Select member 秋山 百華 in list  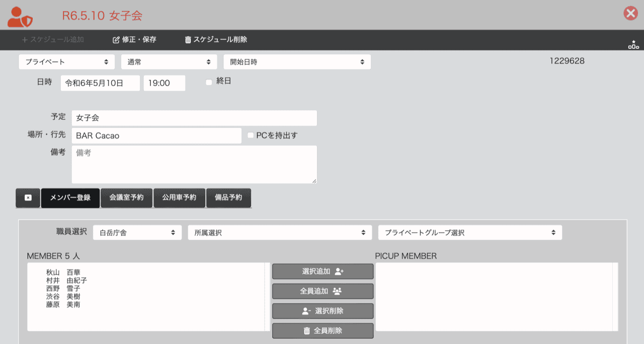coord(63,272)
